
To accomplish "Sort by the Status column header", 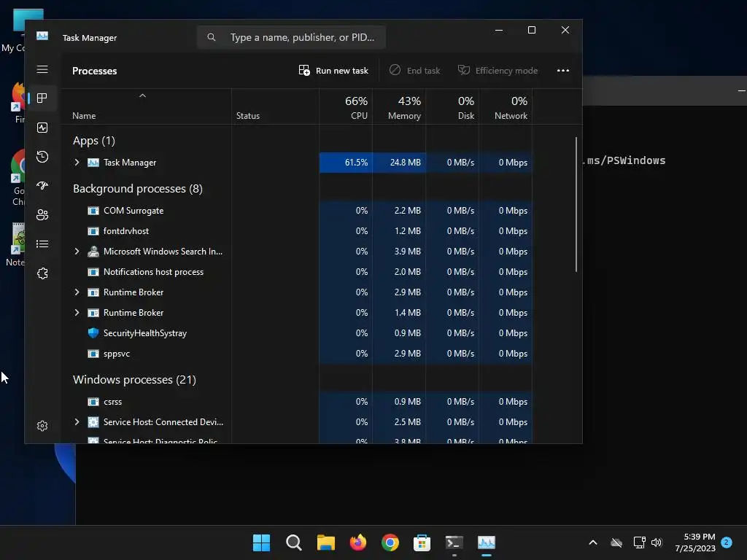I will tap(275, 107).
